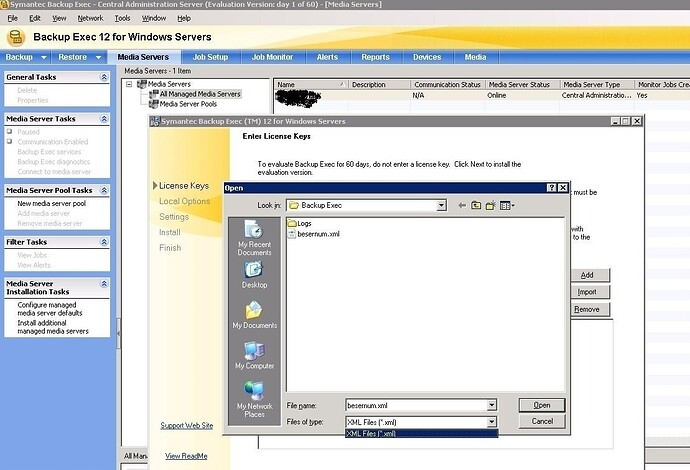This screenshot has height=470, width=690.
Task: Go to Desktop in the Open dialog places bar
Action: coord(254,275)
